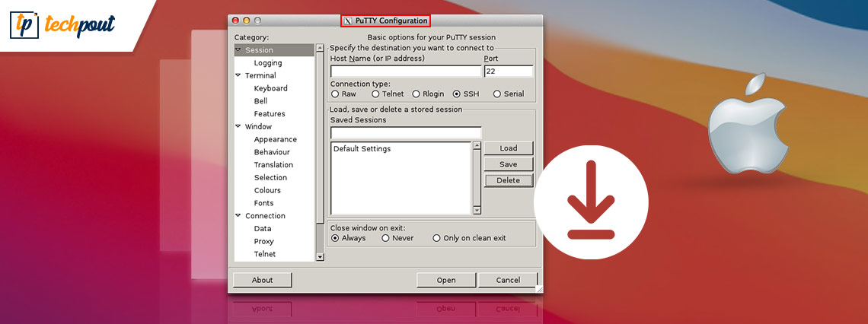868x324 pixels.
Task: Collapse the Window category triangle
Action: click(238, 126)
